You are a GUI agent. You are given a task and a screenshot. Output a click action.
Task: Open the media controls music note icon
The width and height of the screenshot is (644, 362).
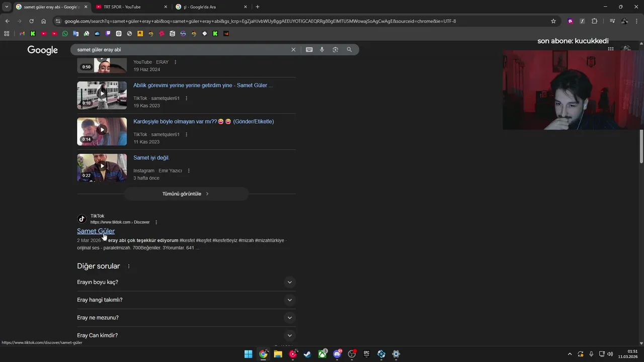coord(612,21)
